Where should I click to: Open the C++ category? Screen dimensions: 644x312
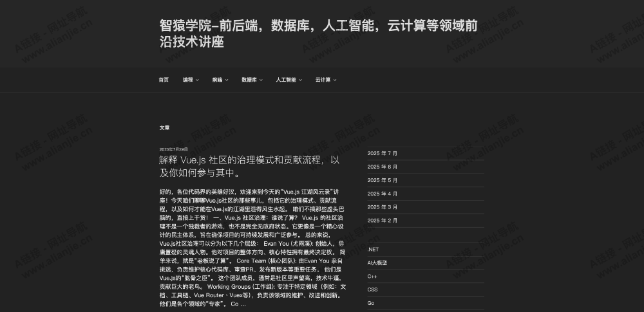coord(372,277)
